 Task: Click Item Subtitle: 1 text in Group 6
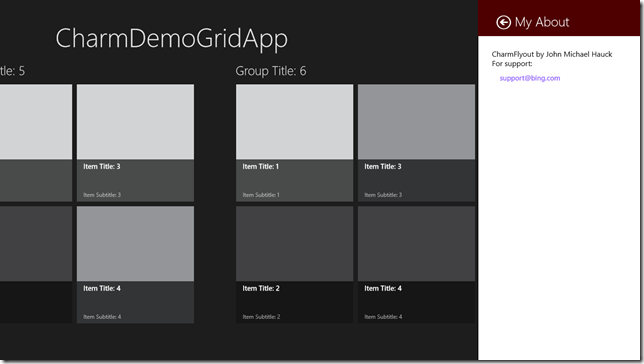click(x=261, y=195)
